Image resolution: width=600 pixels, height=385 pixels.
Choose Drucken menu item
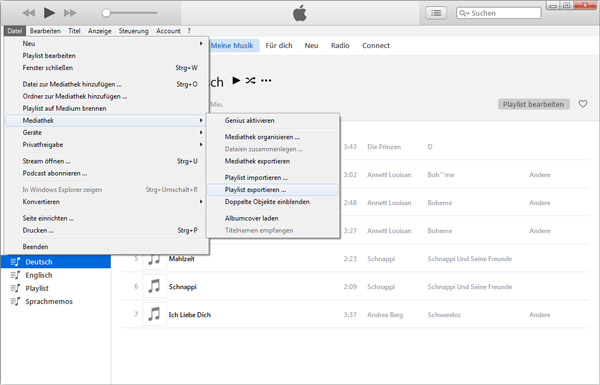[106, 230]
